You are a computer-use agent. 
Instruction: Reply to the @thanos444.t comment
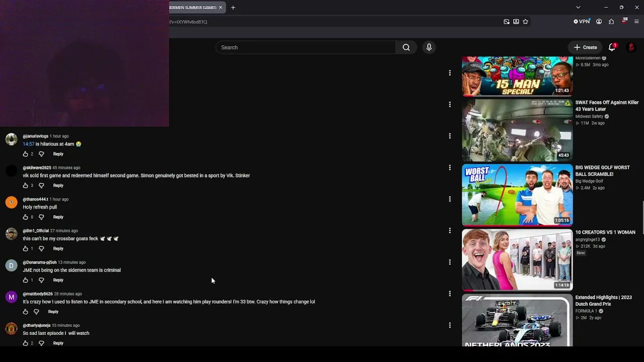click(58, 217)
